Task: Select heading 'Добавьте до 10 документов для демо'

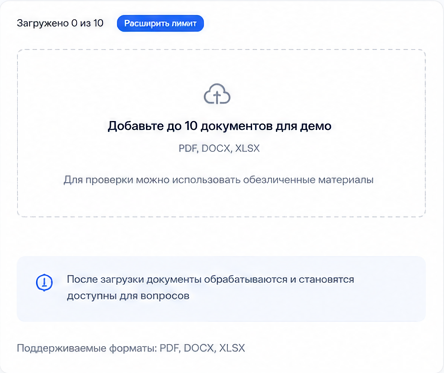Action: 219,126
